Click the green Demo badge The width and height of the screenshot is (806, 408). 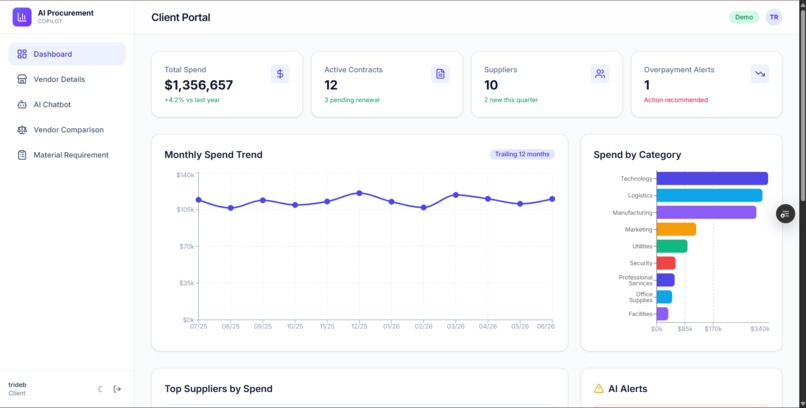coord(744,17)
